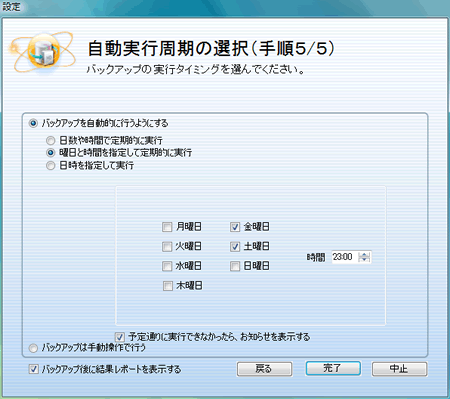Click the 完了 button to finish
The width and height of the screenshot is (450, 399).
(333, 368)
